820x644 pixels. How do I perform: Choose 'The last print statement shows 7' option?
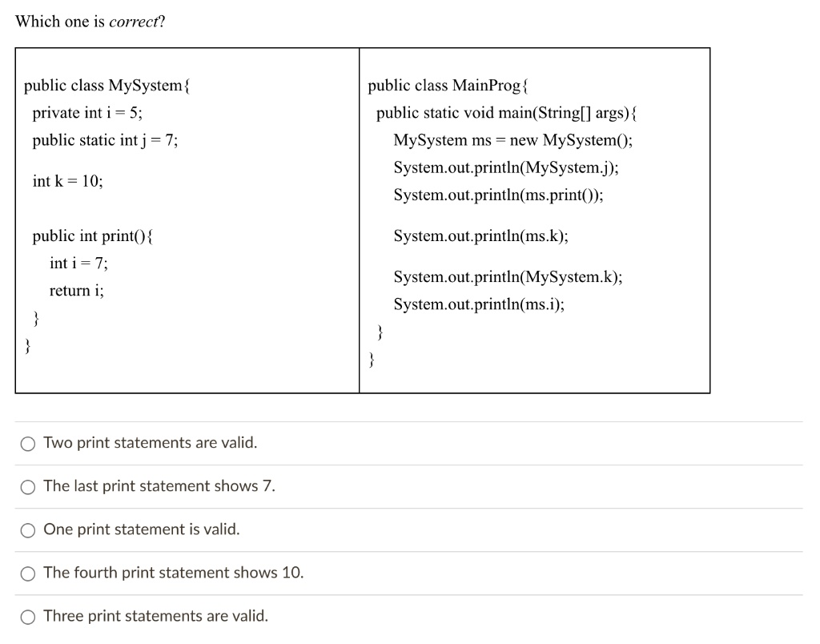29,487
